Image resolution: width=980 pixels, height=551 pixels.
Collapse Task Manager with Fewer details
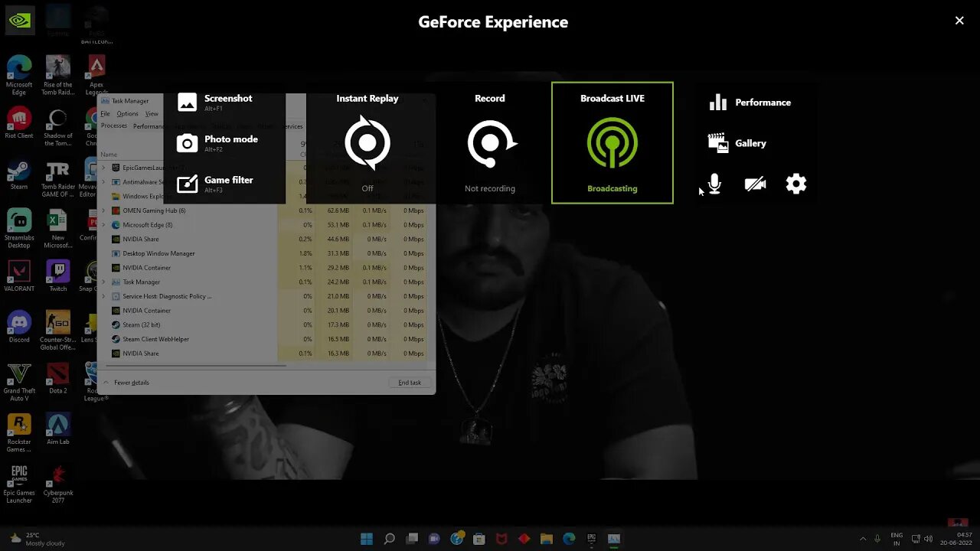click(x=126, y=383)
